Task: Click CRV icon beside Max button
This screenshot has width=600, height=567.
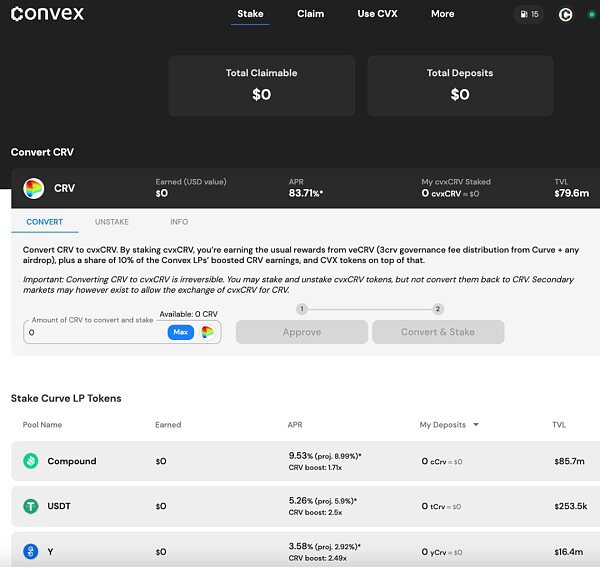Action: tap(208, 332)
